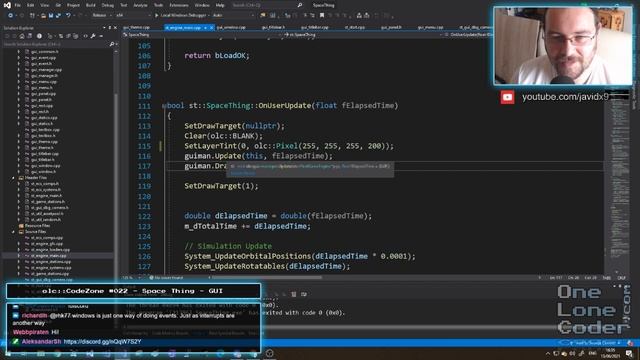
Task: Click the Save icon in main toolbar
Action: [x=51, y=15]
